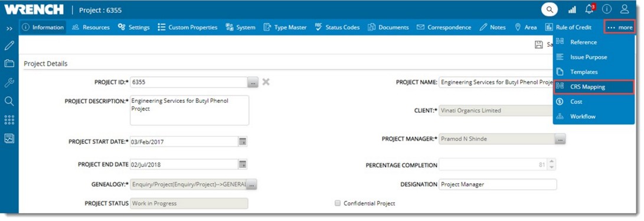Open the Project Manager browse ellipsis button
Image resolution: width=644 pixels, height=221 pixels.
point(560,139)
